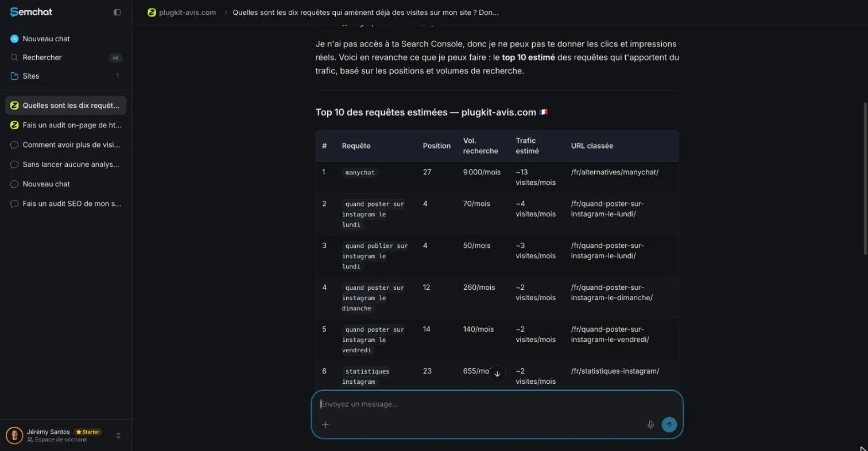The image size is (868, 451).
Task: Click bubble icon beside 'Fais un audit SEO'
Action: point(14,203)
